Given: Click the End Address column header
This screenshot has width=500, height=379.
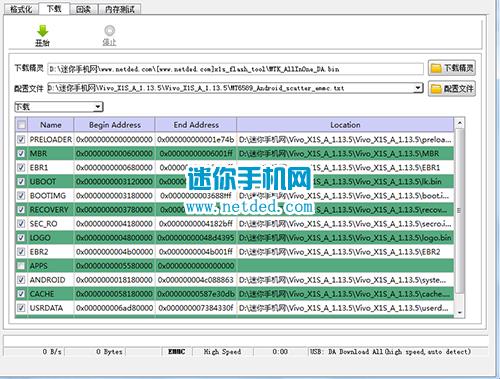Looking at the screenshot, I should (196, 125).
